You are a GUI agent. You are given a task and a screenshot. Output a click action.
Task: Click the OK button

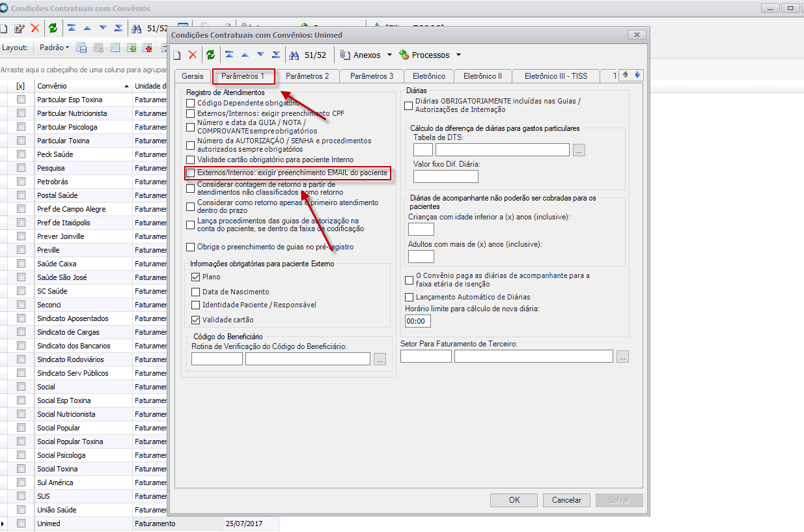click(514, 500)
